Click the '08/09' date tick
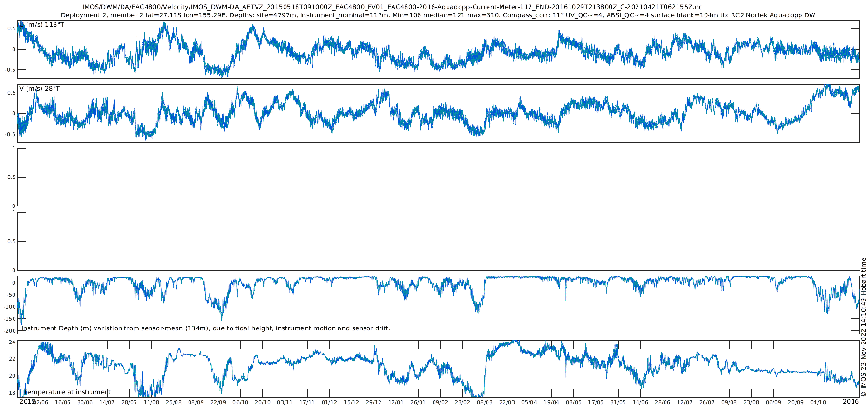The height and width of the screenshot is (410, 868). (x=196, y=402)
